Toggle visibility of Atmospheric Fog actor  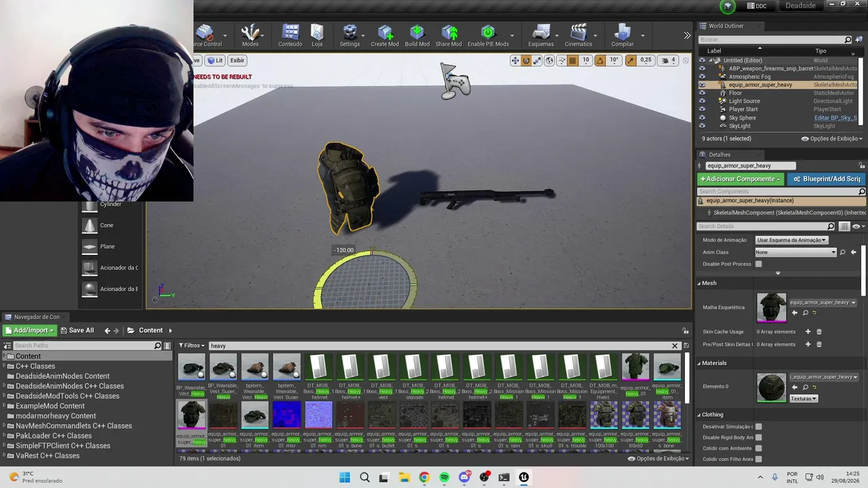coord(702,77)
